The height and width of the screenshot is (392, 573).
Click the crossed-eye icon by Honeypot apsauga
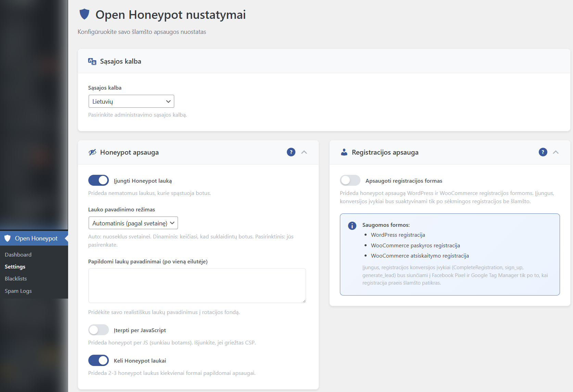(92, 152)
